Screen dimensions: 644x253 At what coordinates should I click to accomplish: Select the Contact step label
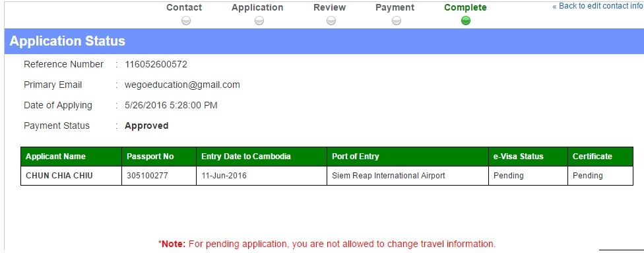184,7
